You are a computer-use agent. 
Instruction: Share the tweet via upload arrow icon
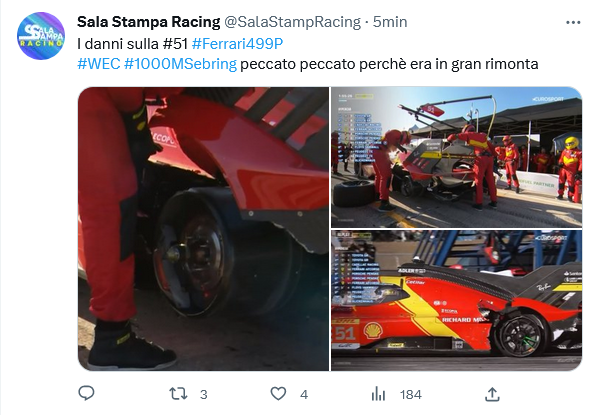(x=492, y=394)
